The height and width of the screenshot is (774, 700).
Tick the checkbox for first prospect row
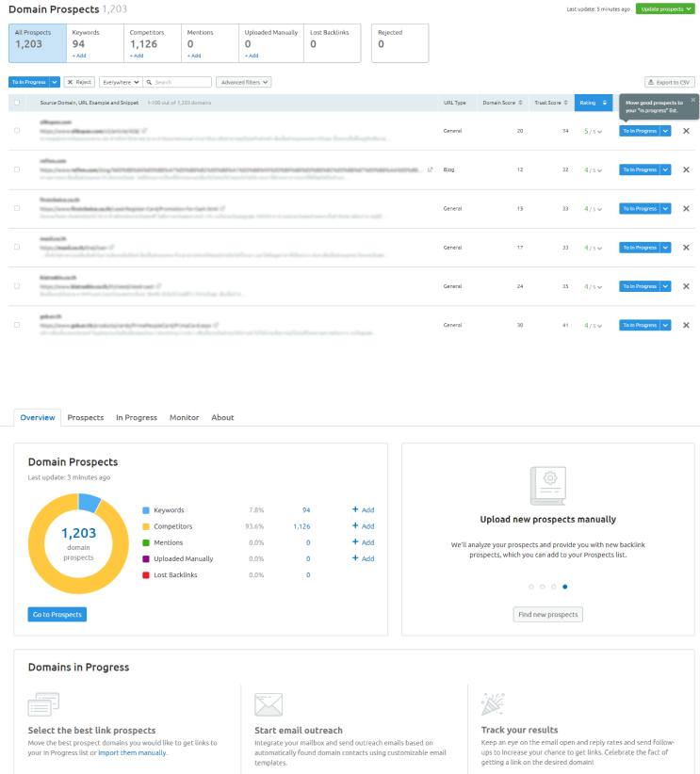click(17, 130)
